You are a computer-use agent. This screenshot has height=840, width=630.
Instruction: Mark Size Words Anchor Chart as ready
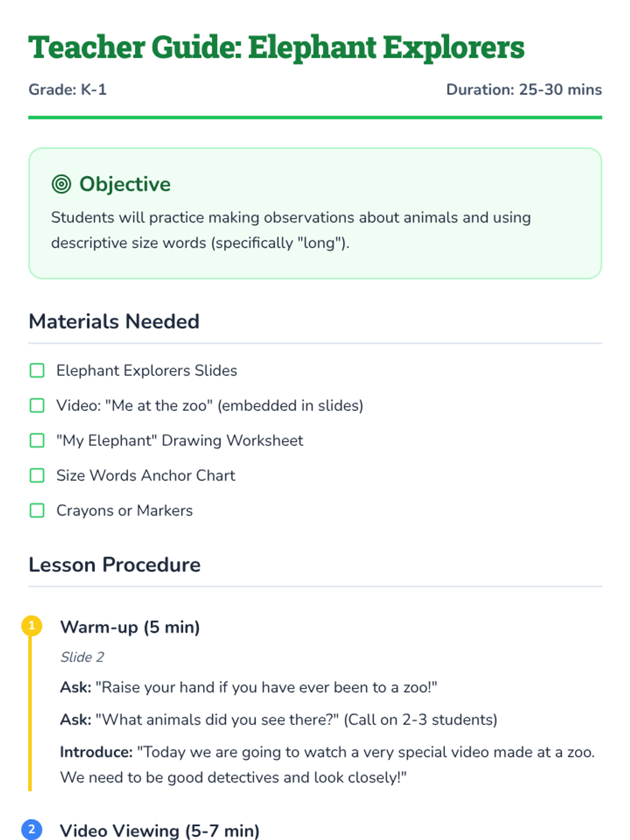point(37,476)
